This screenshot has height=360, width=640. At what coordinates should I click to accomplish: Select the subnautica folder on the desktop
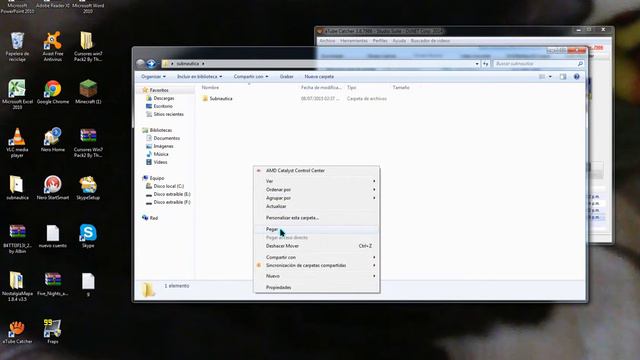[x=17, y=188]
